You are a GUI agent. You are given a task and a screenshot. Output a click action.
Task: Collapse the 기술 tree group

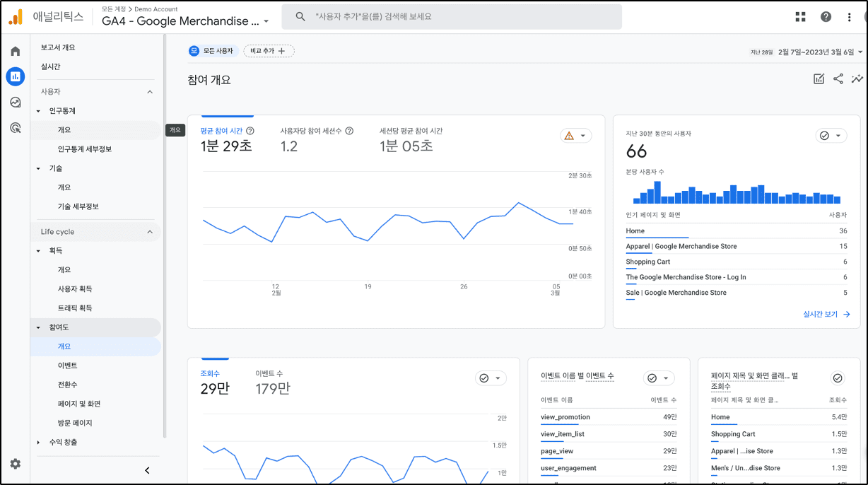click(39, 168)
